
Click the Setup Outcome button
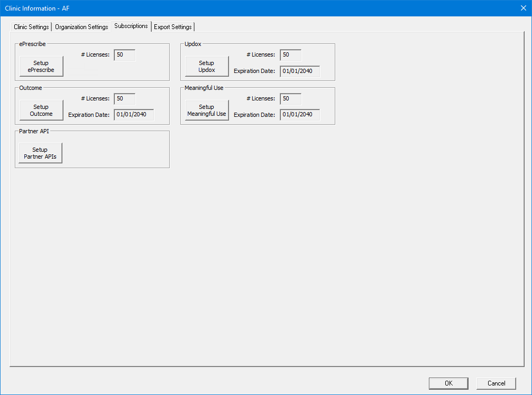[41, 111]
